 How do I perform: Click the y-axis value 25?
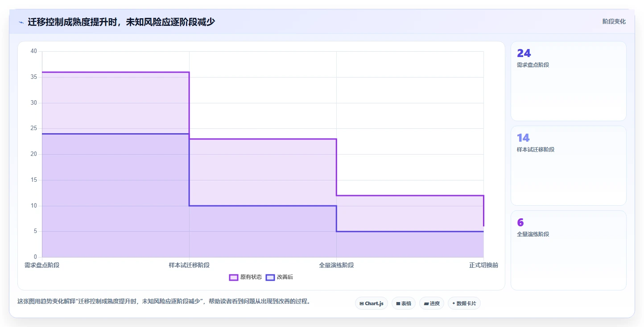coord(34,128)
